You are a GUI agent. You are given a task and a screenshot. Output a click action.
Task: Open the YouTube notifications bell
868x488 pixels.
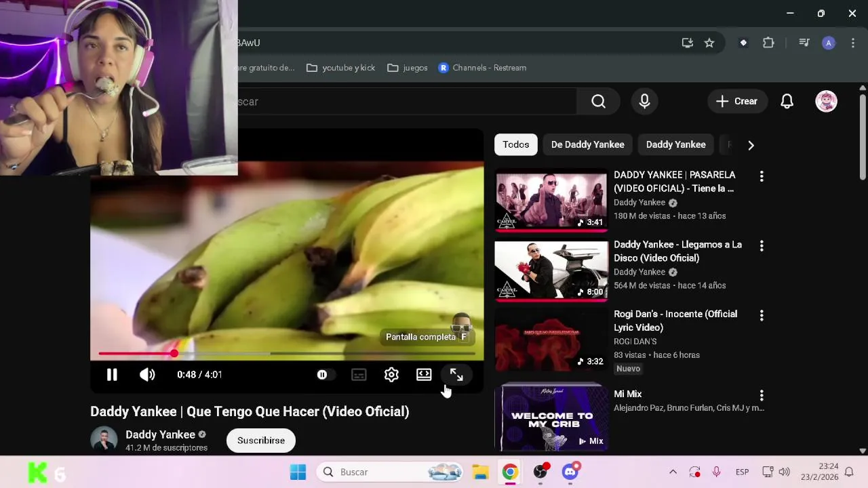[x=787, y=102]
